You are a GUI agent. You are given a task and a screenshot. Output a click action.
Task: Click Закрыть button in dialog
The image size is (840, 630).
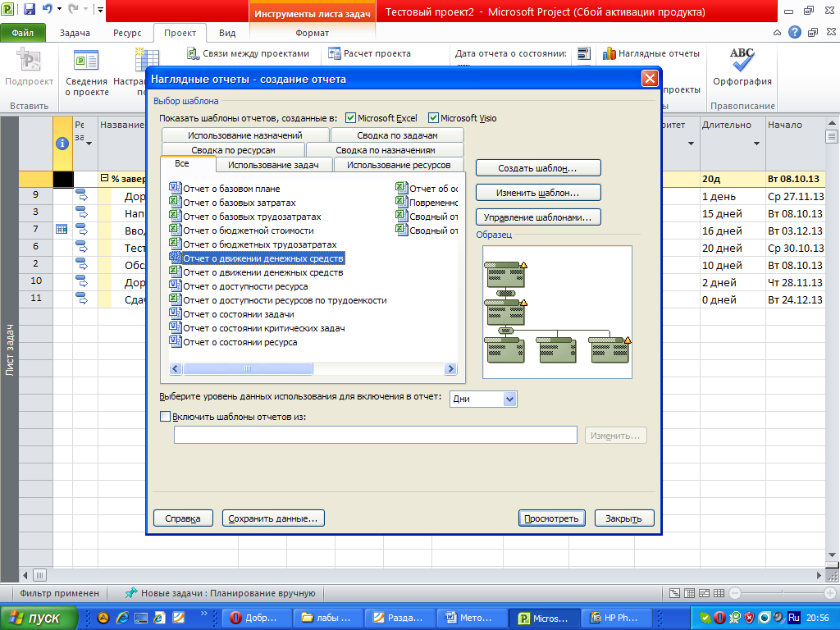point(624,518)
